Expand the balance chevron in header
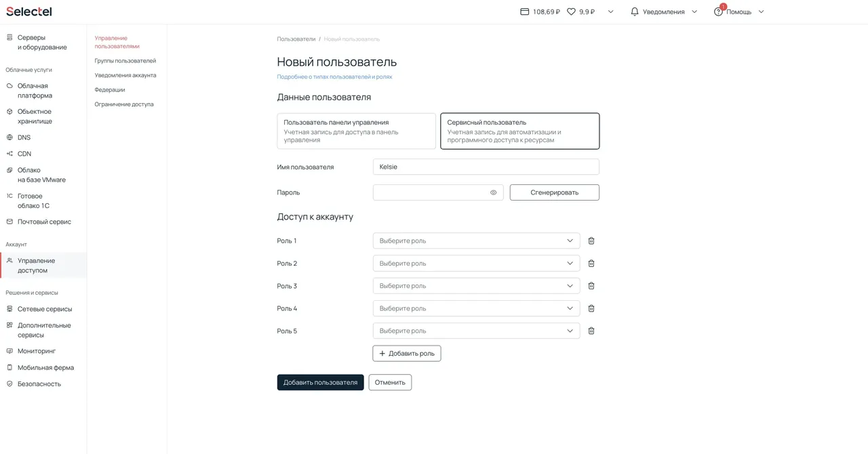This screenshot has width=868, height=454. (610, 12)
